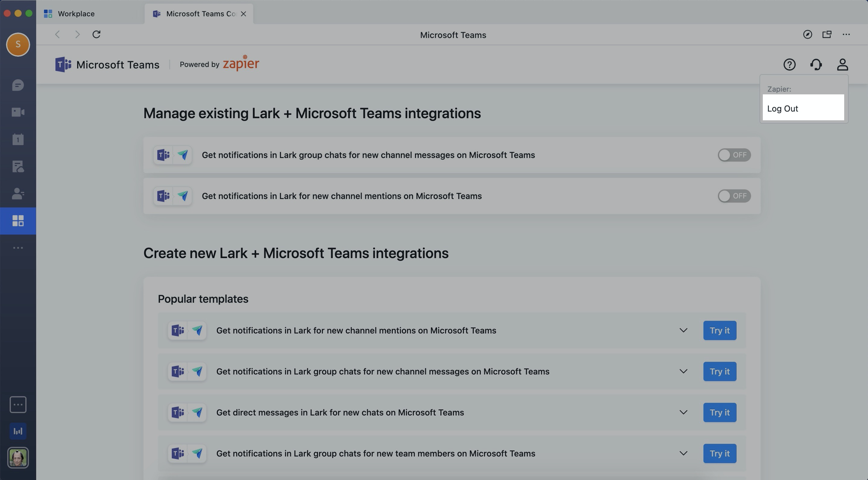Viewport: 868px width, 480px height.
Task: Enable the Lark group chats integration toggle
Action: click(734, 155)
